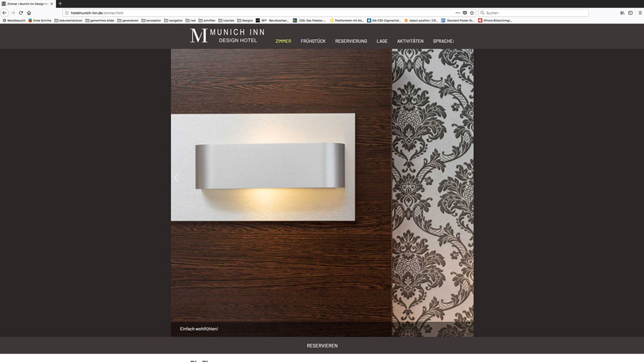Reload the page with the refresh icon
This screenshot has width=644, height=362.
coord(21,12)
